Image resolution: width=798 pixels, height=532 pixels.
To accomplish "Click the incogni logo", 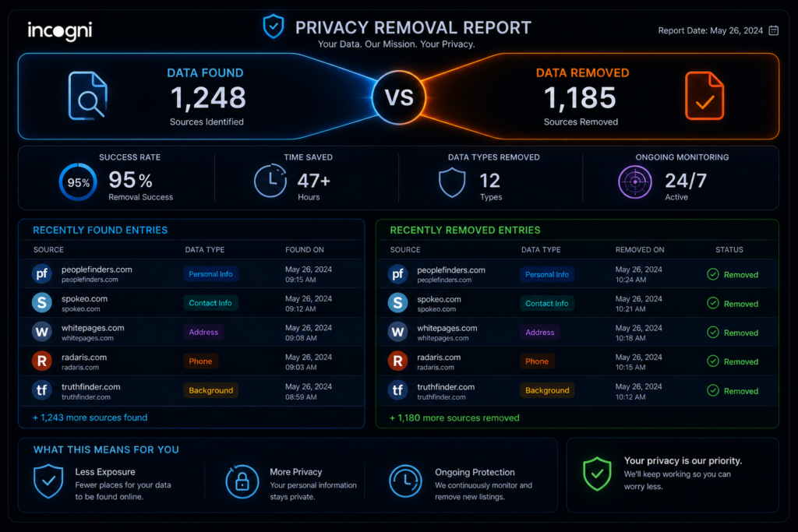I will tap(59, 30).
